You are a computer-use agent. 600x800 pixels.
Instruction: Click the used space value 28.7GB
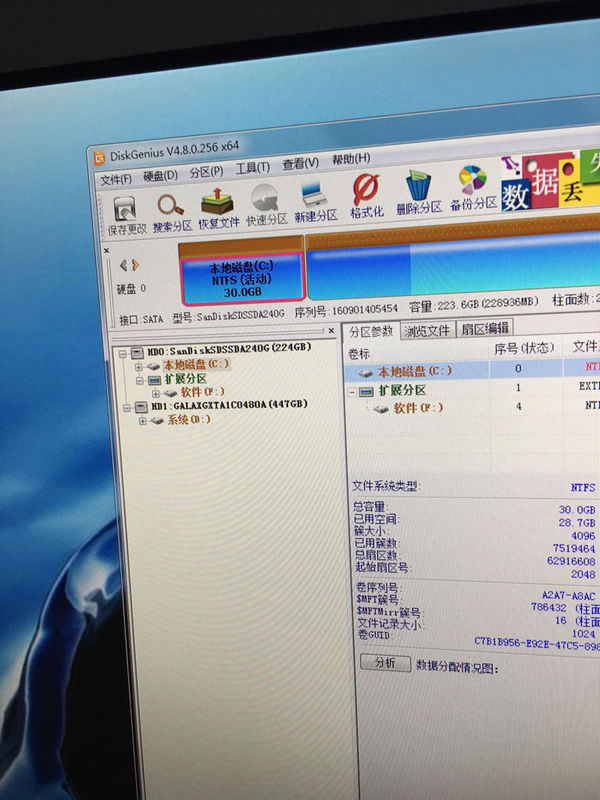[x=577, y=522]
